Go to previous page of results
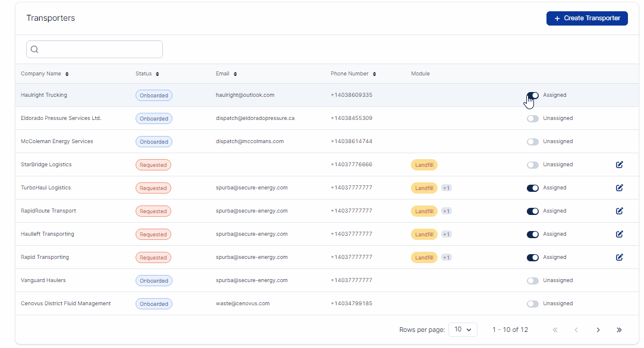Image resolution: width=644 pixels, height=348 pixels. (576, 330)
